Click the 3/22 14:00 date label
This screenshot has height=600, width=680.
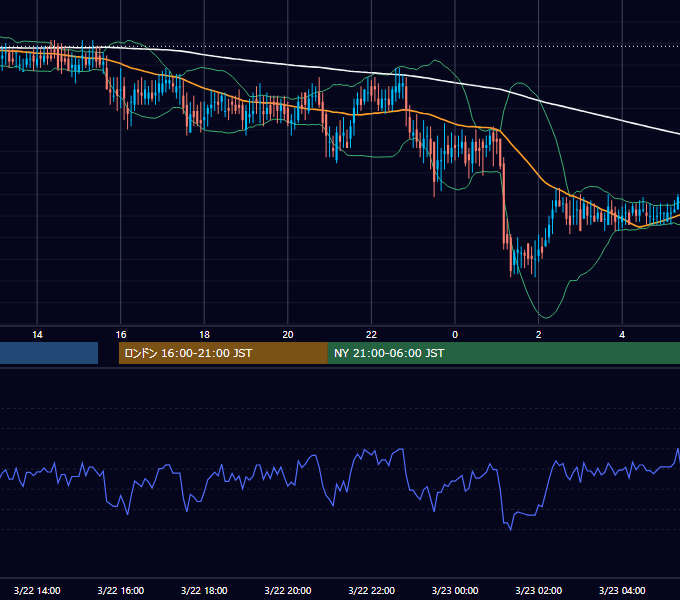(x=37, y=590)
